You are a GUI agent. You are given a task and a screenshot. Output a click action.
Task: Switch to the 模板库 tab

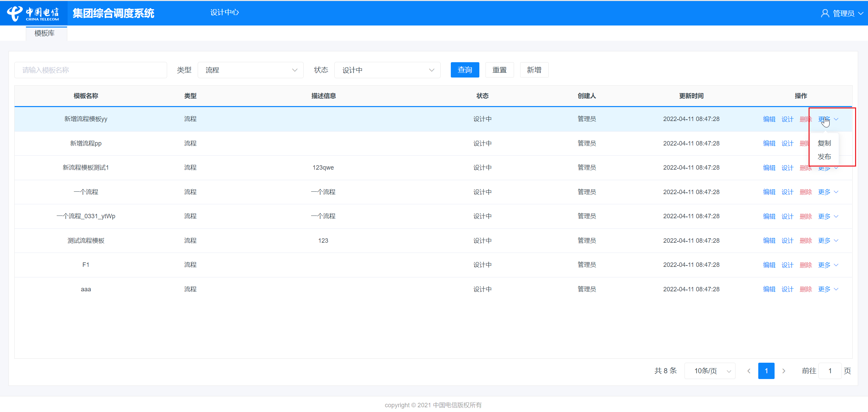pos(45,33)
